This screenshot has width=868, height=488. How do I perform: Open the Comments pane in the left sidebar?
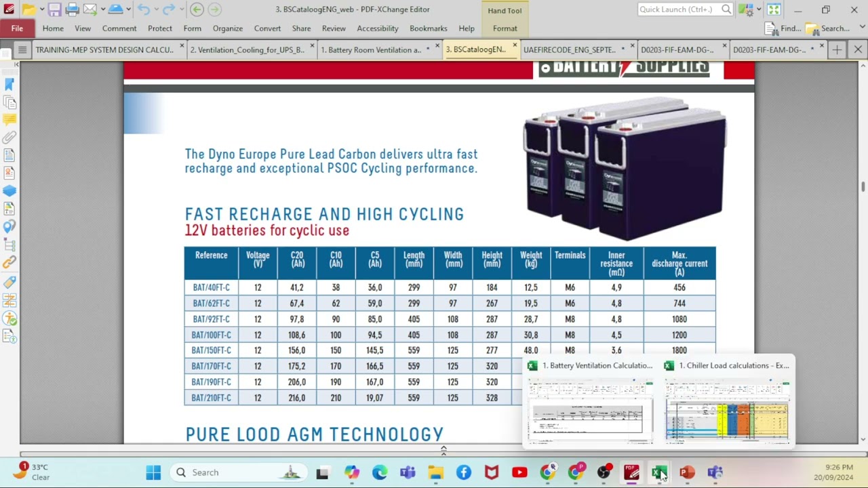[x=9, y=119]
